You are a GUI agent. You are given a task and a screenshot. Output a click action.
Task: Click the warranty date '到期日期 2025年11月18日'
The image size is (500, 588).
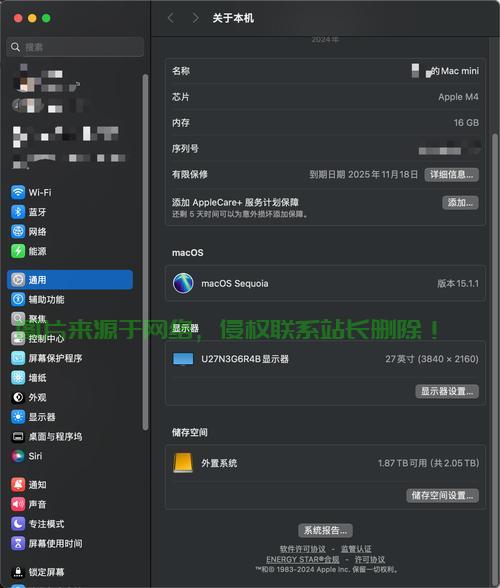pyautogui.click(x=363, y=174)
